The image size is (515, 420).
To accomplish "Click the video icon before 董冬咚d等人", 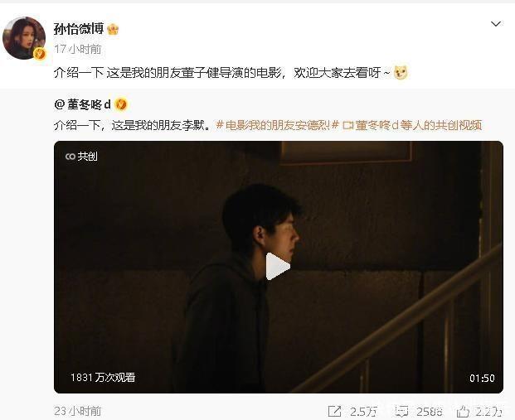I will point(347,125).
